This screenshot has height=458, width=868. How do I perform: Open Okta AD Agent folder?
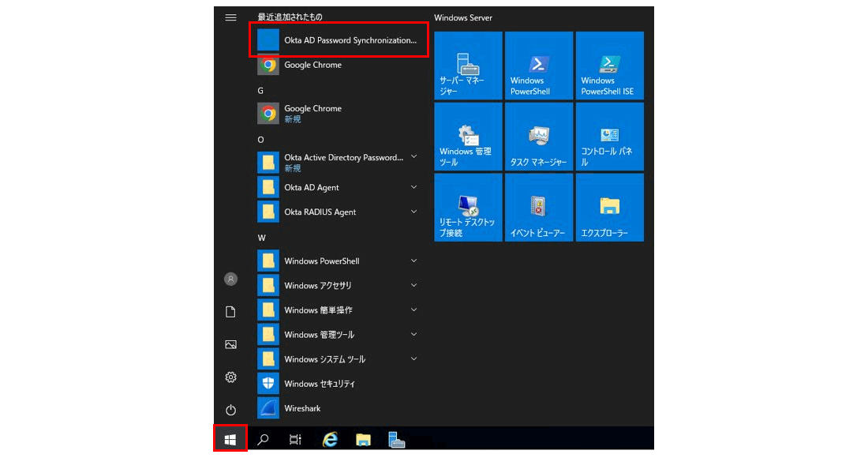click(x=339, y=187)
